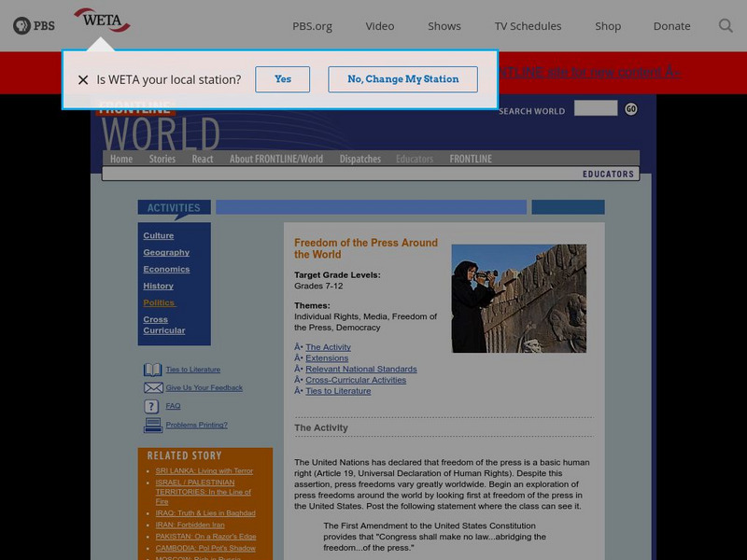Open ISRAEL / PALESTINIAN TERRITORIES story
747x560 pixels.
coord(203,492)
